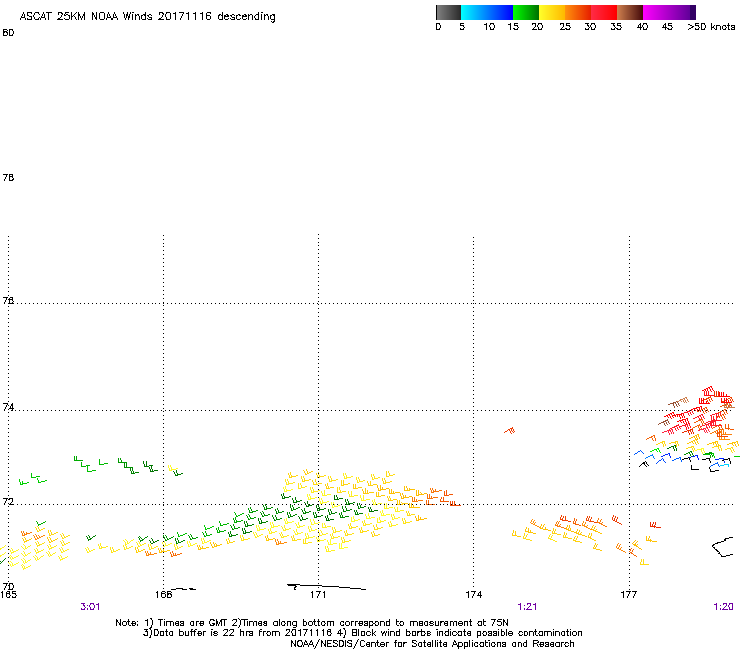Select the brown 35-40 knots color segment

point(630,12)
